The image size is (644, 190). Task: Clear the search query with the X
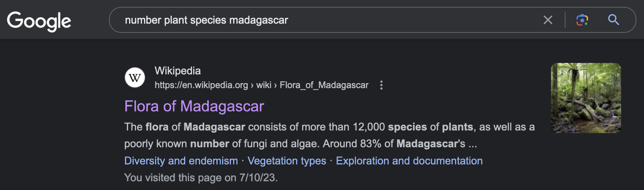[x=548, y=20]
